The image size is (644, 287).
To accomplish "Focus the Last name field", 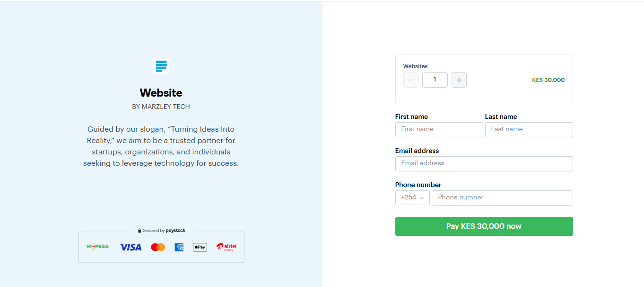I will click(529, 129).
